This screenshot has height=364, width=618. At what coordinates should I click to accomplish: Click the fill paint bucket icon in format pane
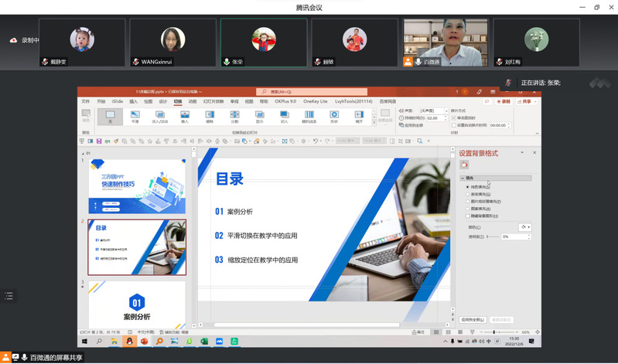pyautogui.click(x=464, y=165)
